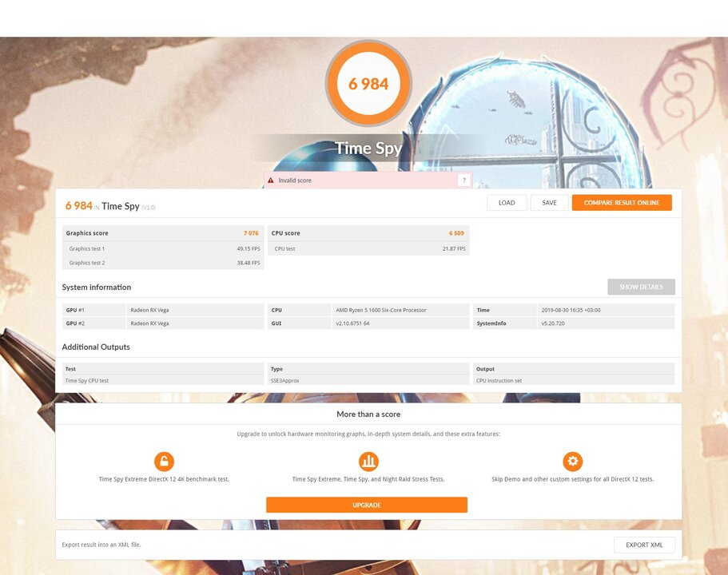
Task: Click SHOW DETAILS for system information
Action: click(641, 287)
